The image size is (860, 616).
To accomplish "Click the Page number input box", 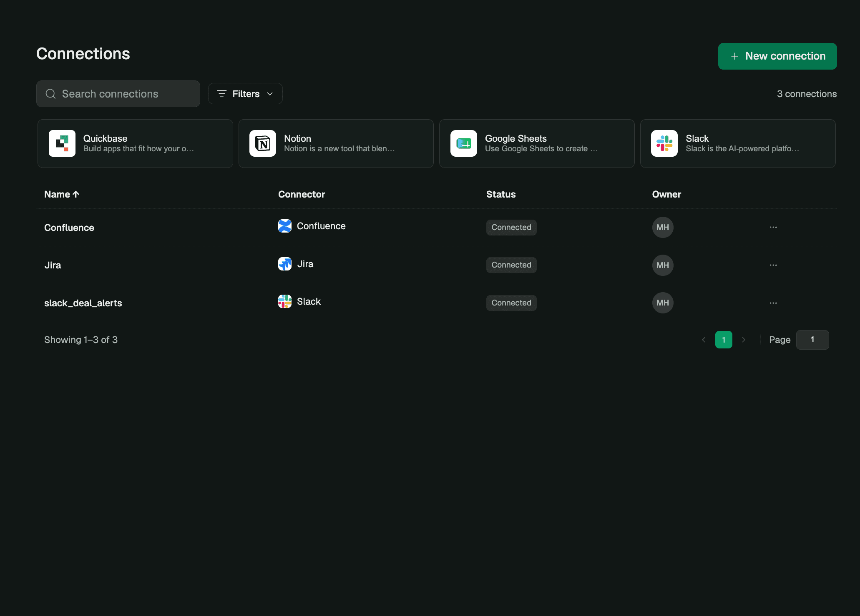I will pyautogui.click(x=812, y=340).
